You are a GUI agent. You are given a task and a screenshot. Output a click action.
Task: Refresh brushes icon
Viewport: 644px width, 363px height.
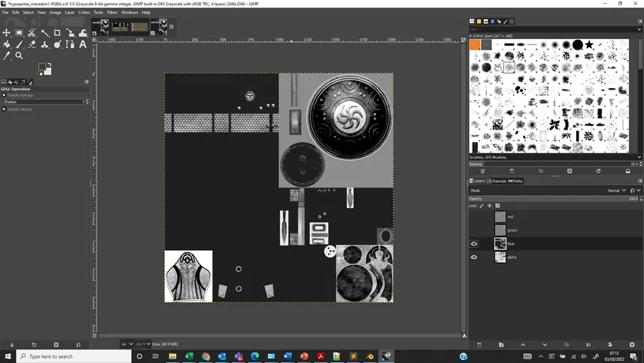click(x=598, y=171)
